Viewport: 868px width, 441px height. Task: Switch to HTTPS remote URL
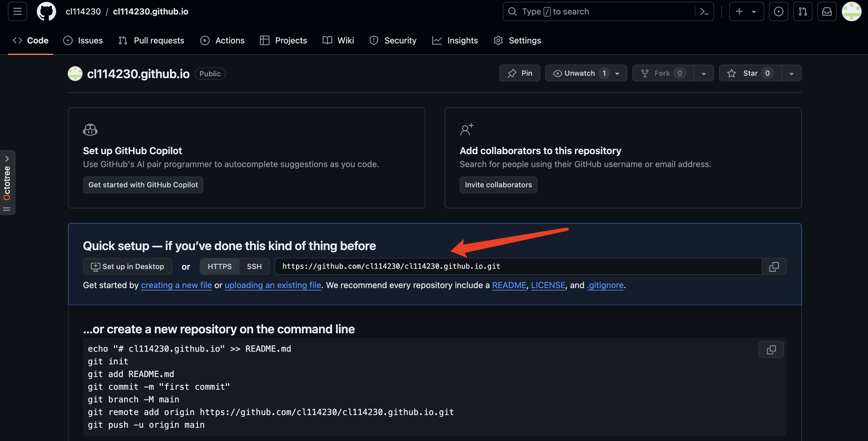(x=219, y=265)
